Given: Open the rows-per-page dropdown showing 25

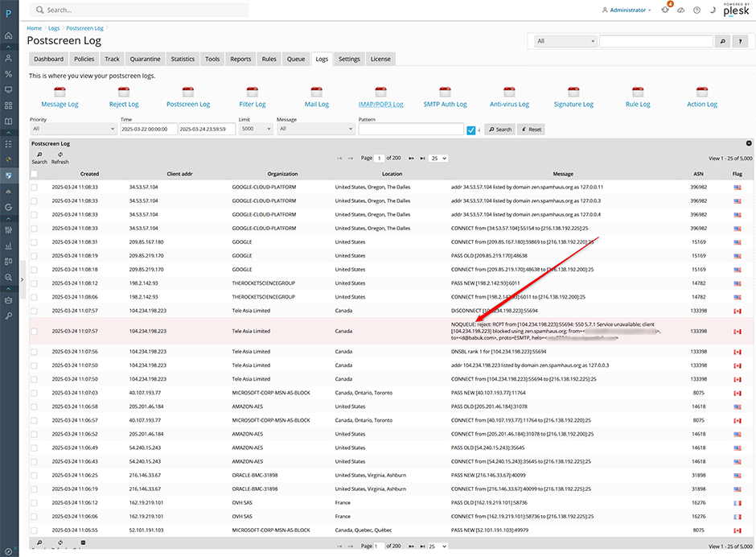Looking at the screenshot, I should coord(439,159).
